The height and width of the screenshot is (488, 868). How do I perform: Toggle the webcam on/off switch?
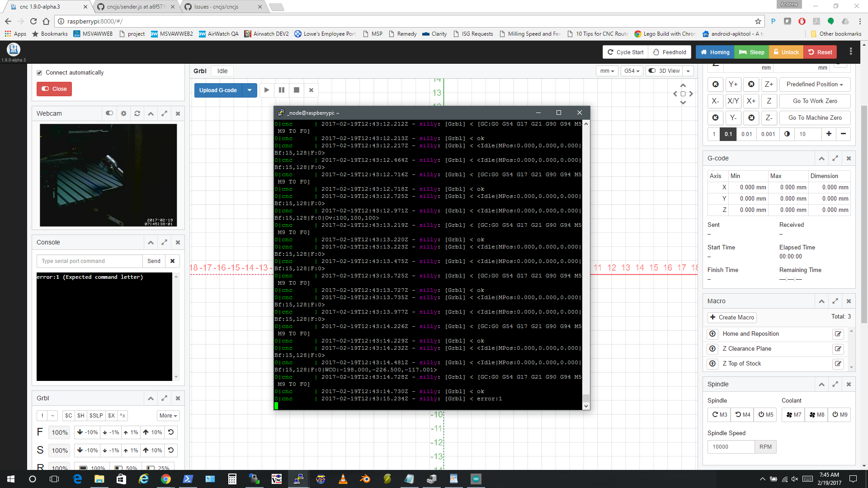pyautogui.click(x=109, y=113)
